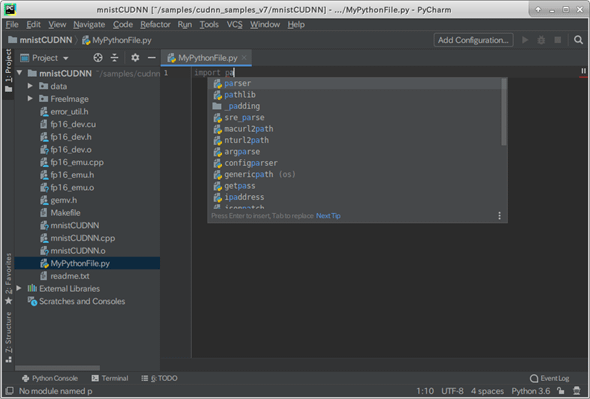Select the MyPythonFile.py editor tab
590x399 pixels.
point(206,58)
